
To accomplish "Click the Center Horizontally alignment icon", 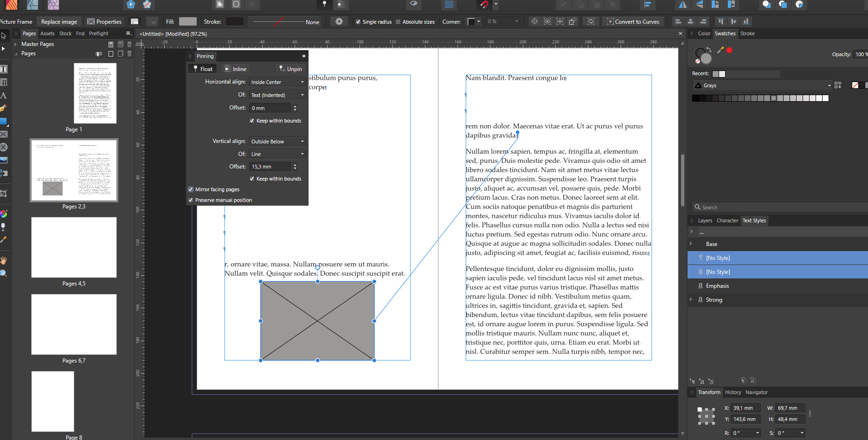I will (691, 21).
